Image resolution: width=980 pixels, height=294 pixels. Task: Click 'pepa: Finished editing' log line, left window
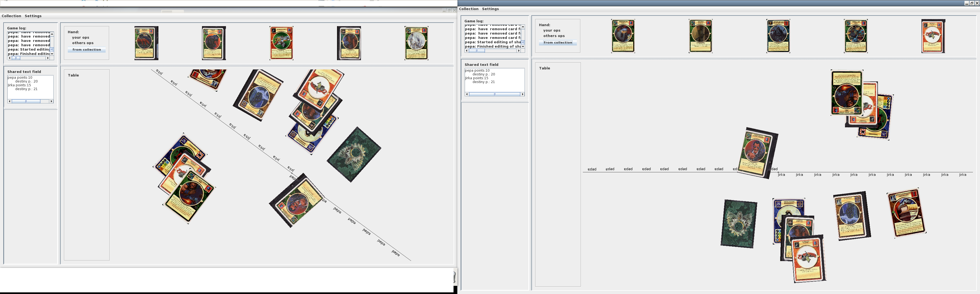tap(29, 54)
